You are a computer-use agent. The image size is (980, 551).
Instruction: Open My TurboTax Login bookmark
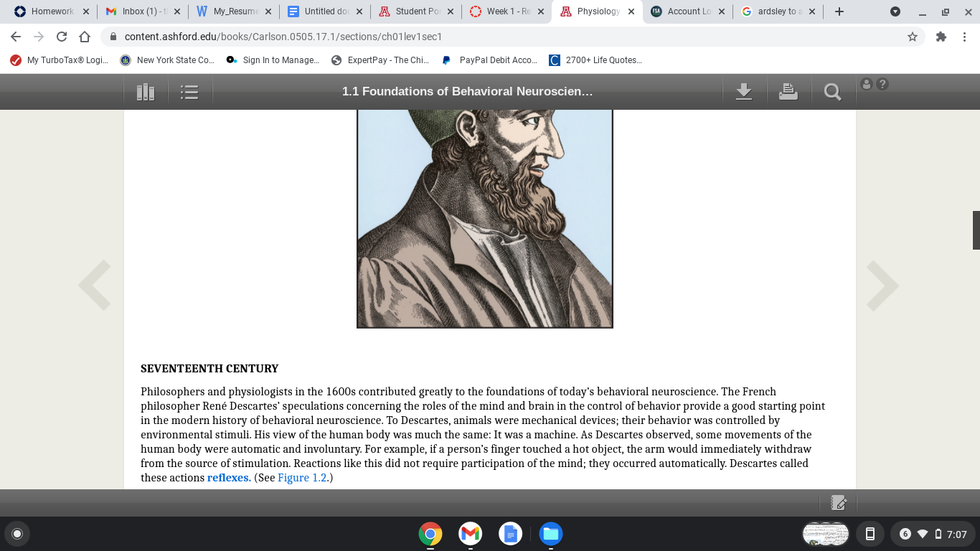point(60,60)
